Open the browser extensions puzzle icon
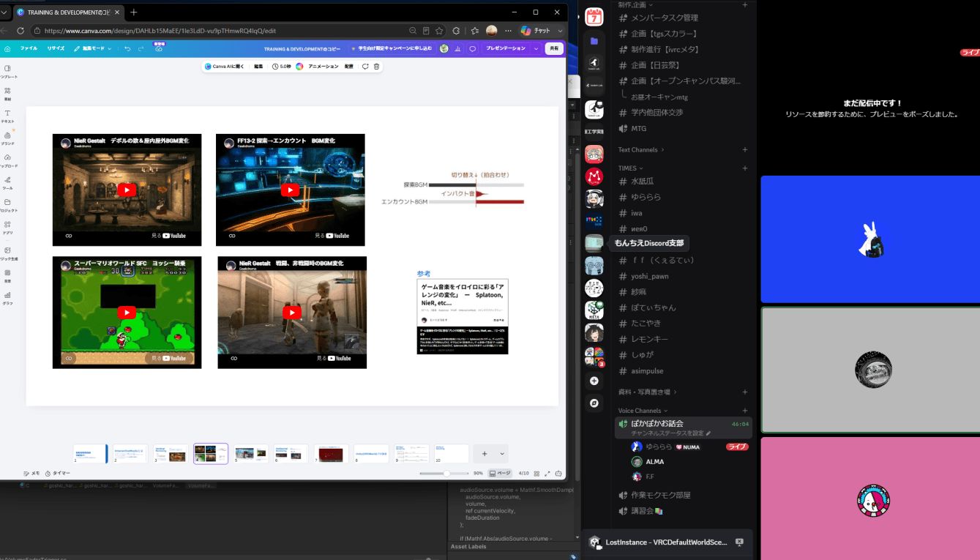 click(457, 31)
